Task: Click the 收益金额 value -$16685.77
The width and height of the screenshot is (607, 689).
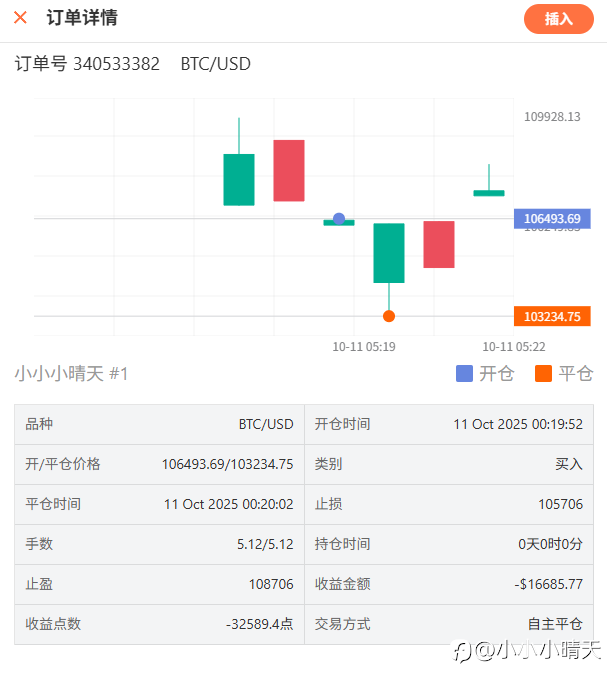Action: tap(548, 584)
